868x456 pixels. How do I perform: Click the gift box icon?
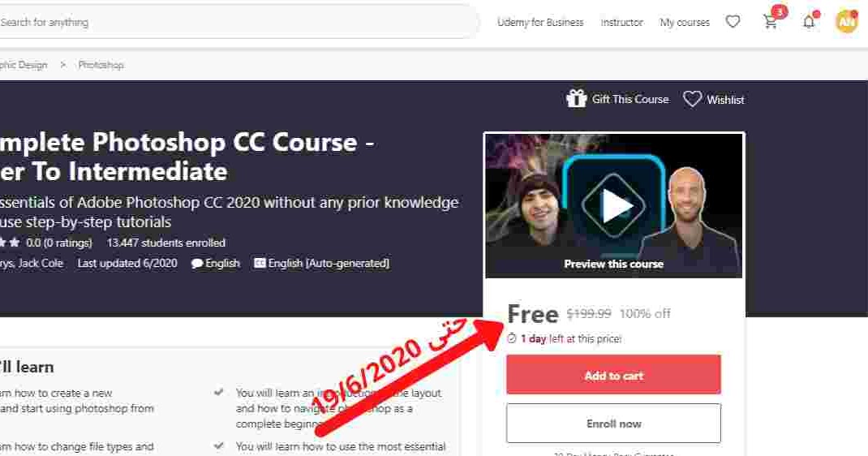click(x=576, y=98)
